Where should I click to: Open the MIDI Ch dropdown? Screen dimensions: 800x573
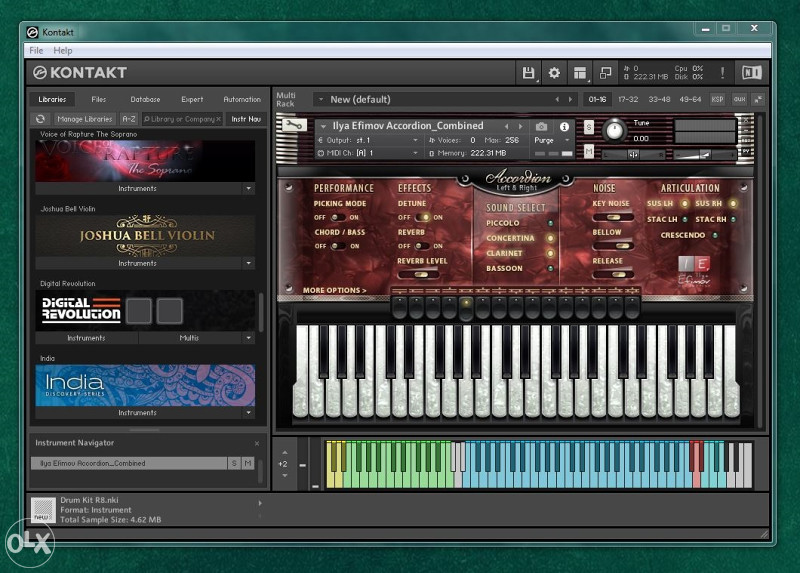tap(367, 153)
